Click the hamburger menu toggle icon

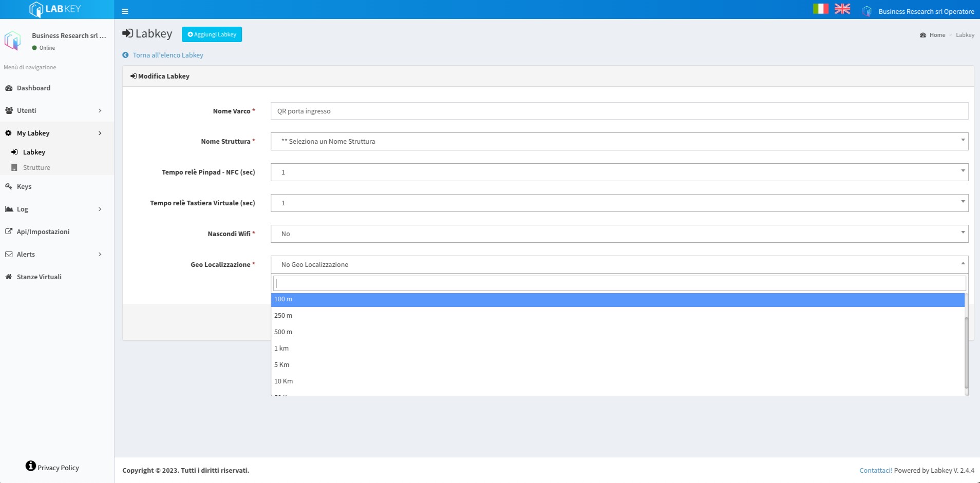125,11
